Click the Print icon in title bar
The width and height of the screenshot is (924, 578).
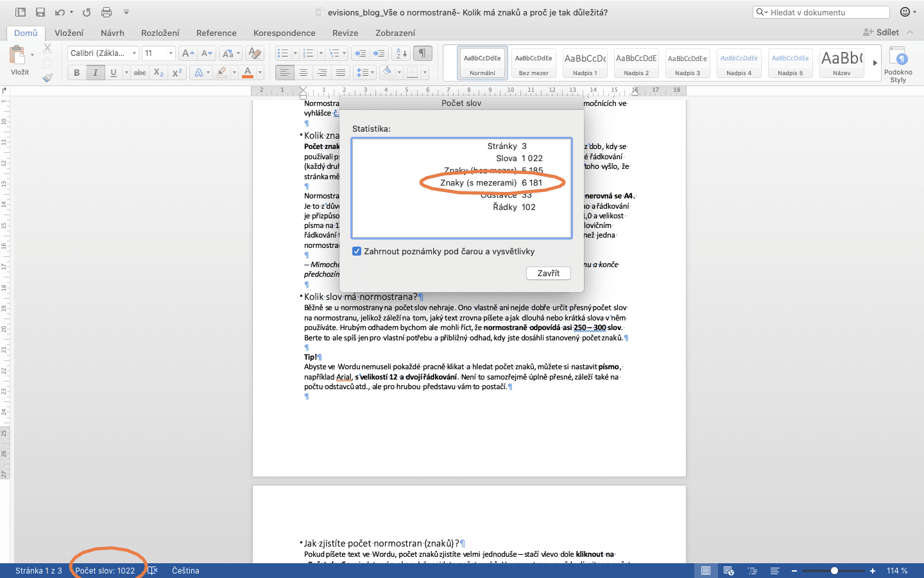[x=107, y=12]
